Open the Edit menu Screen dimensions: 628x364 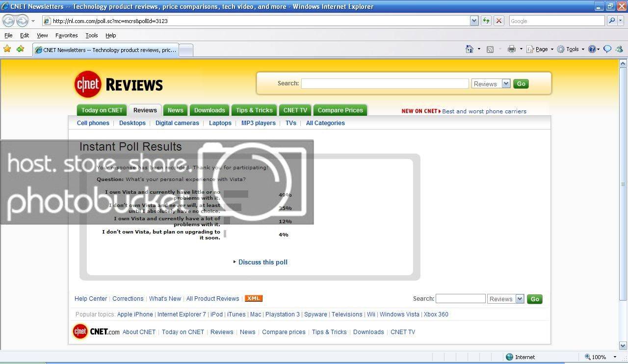(25, 35)
